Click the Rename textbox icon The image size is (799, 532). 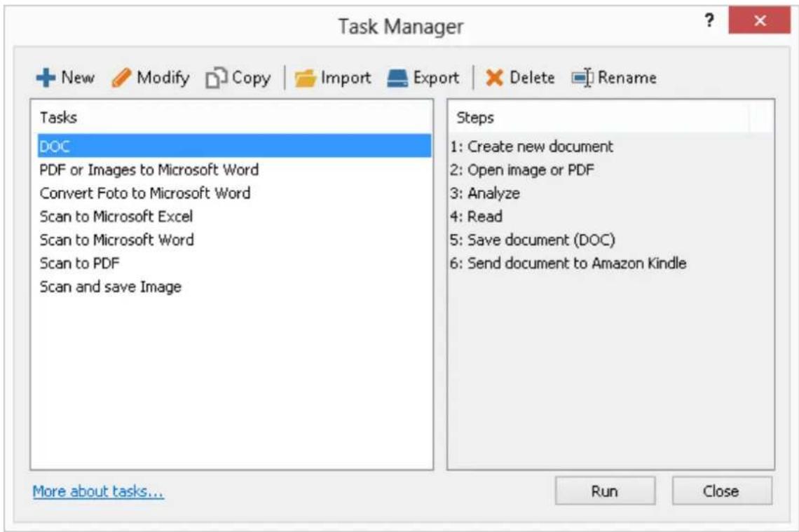(582, 78)
